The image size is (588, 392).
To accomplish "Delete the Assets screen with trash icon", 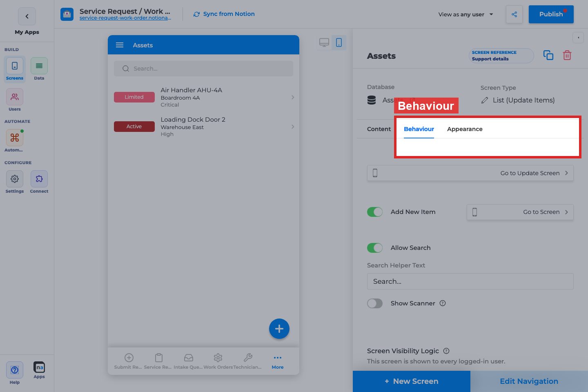I will [x=567, y=55].
